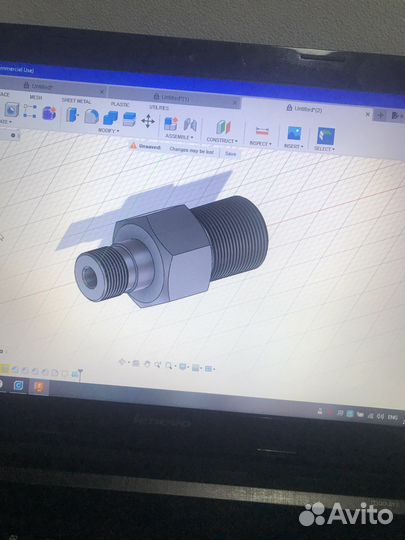The width and height of the screenshot is (405, 540).
Task: Select the Press Pull tool in Modify
Action: (x=71, y=115)
